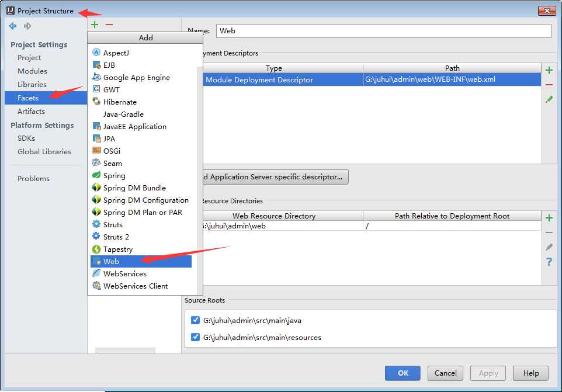Click the Path Relative to Deployment Root header
562x392 pixels.
click(452, 216)
